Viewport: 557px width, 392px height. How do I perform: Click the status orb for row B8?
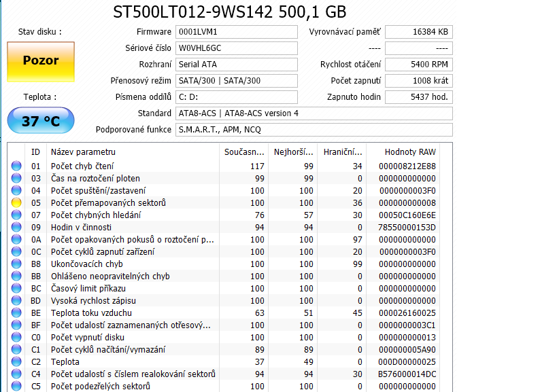tap(16, 264)
